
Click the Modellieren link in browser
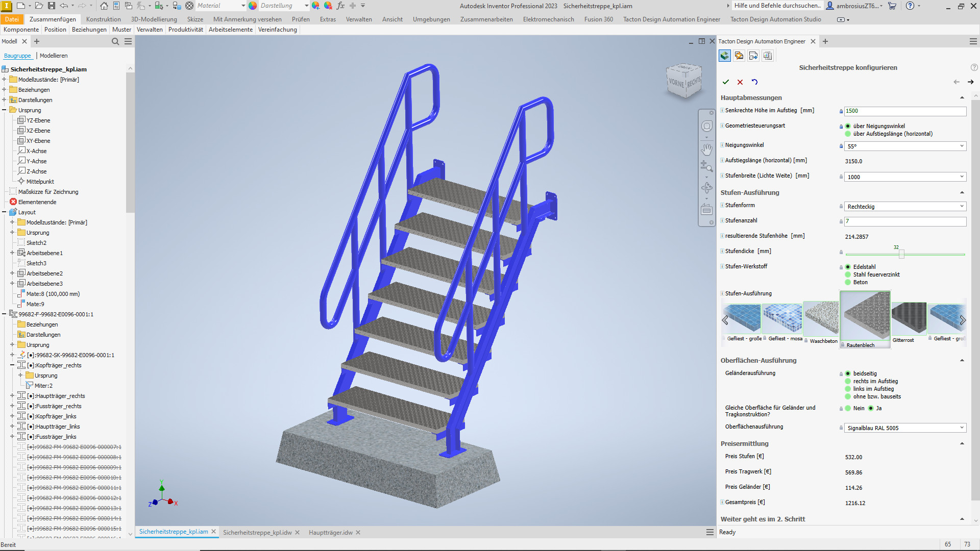point(54,56)
